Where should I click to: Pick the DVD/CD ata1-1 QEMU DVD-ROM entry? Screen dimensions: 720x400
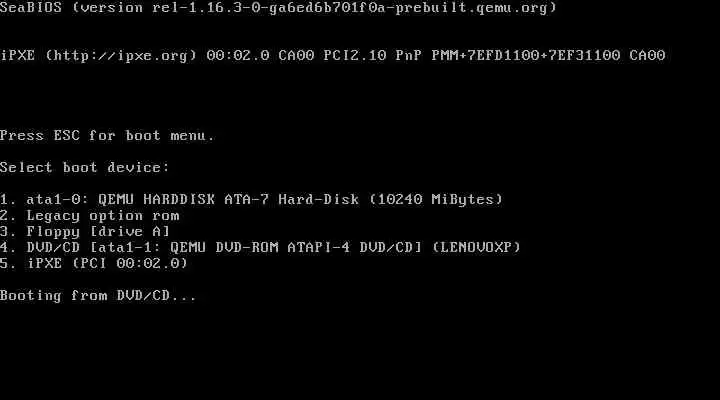pos(260,248)
